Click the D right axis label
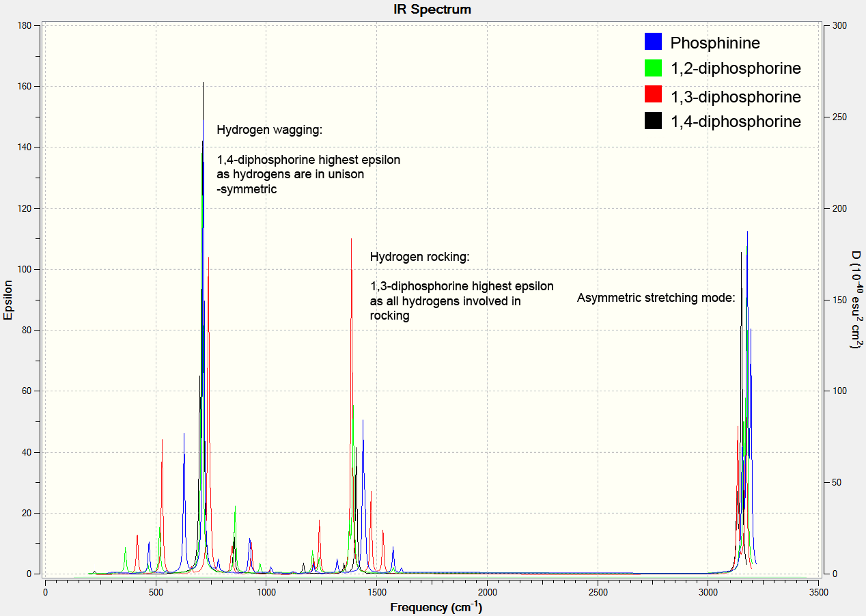 coord(854,300)
